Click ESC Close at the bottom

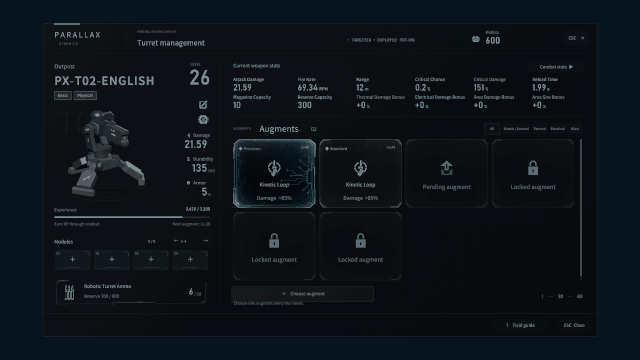point(574,325)
